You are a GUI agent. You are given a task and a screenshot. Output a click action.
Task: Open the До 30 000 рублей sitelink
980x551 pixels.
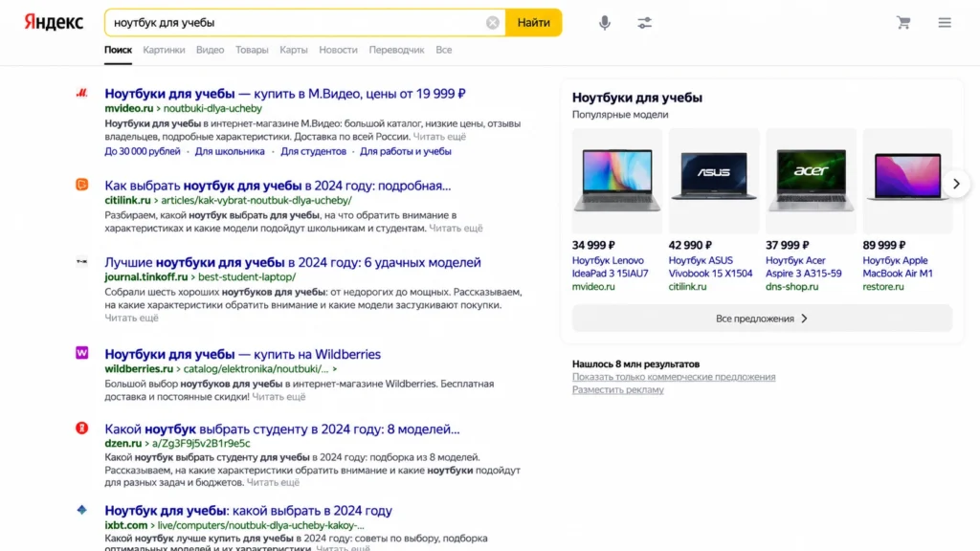click(143, 151)
